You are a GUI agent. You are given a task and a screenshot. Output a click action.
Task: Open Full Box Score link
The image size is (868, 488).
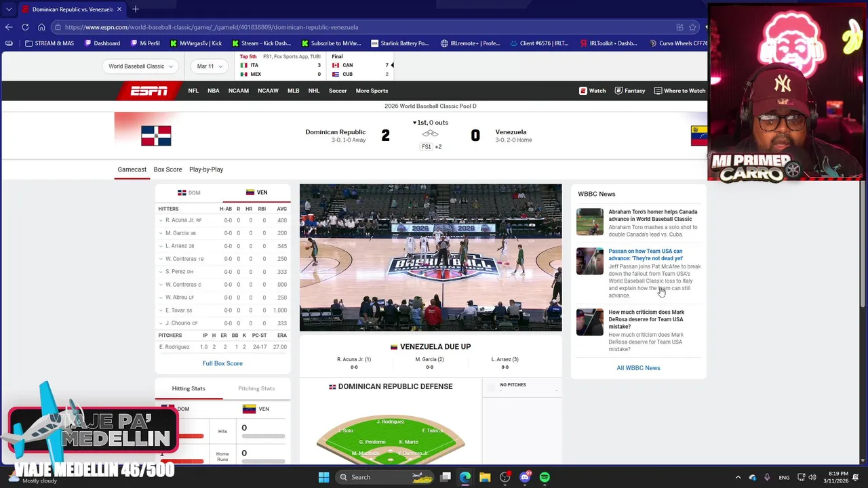point(222,363)
